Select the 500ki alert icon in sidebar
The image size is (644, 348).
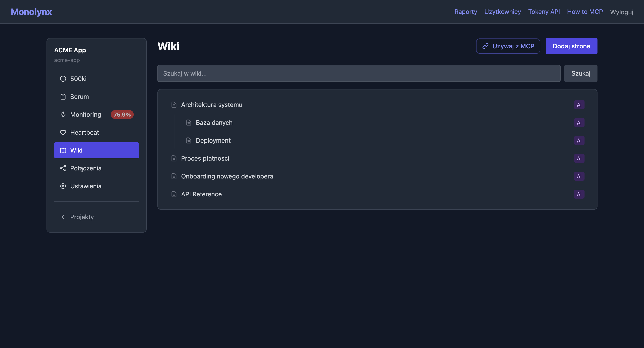[63, 79]
